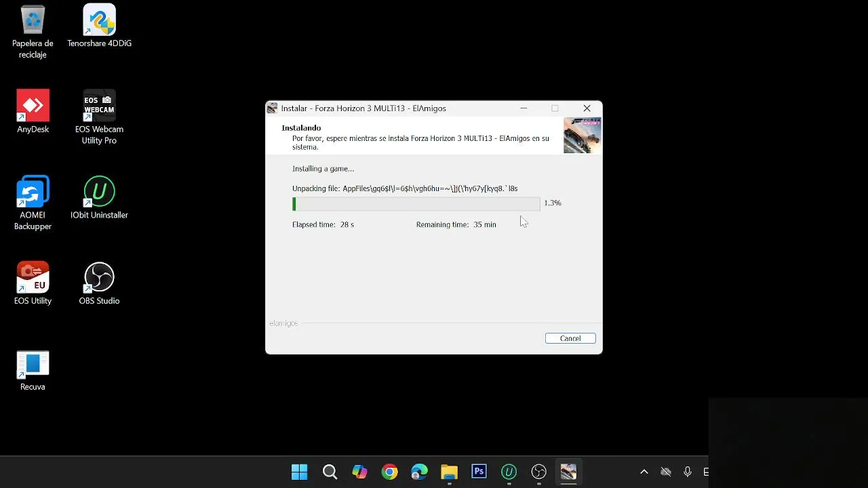Select the AOMEI Backupper desktop icon
Viewport: 868px width, 488px height.
(x=33, y=203)
